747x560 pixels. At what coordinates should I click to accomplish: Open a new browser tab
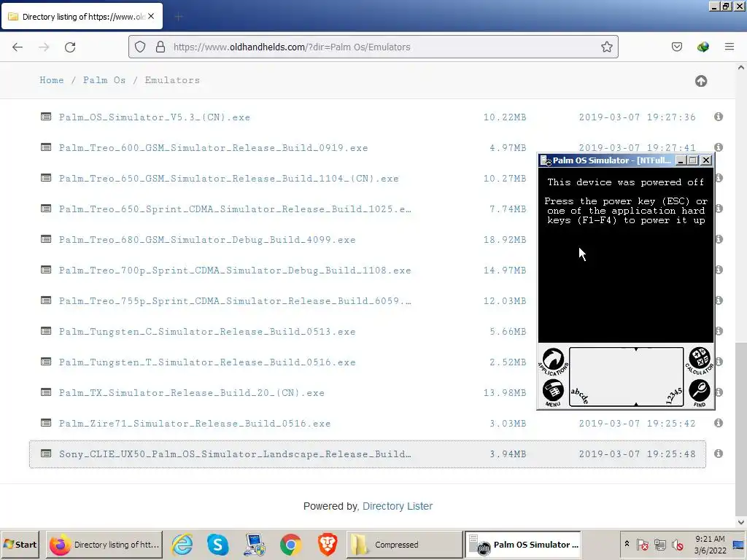(179, 17)
